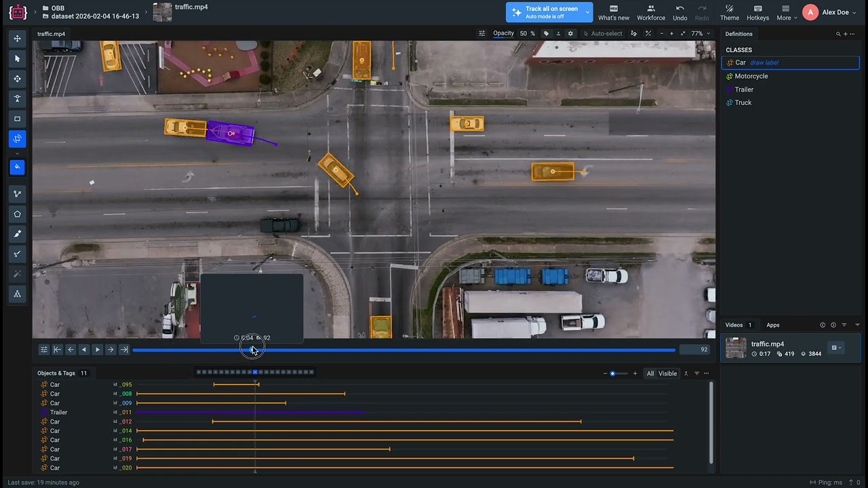Jump to the last frame
868x488 pixels.
click(x=123, y=350)
